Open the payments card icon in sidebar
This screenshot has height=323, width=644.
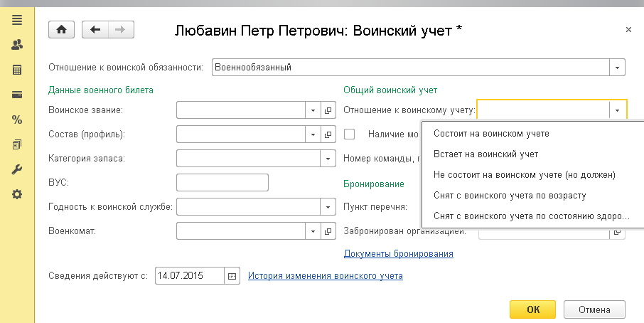tap(17, 95)
